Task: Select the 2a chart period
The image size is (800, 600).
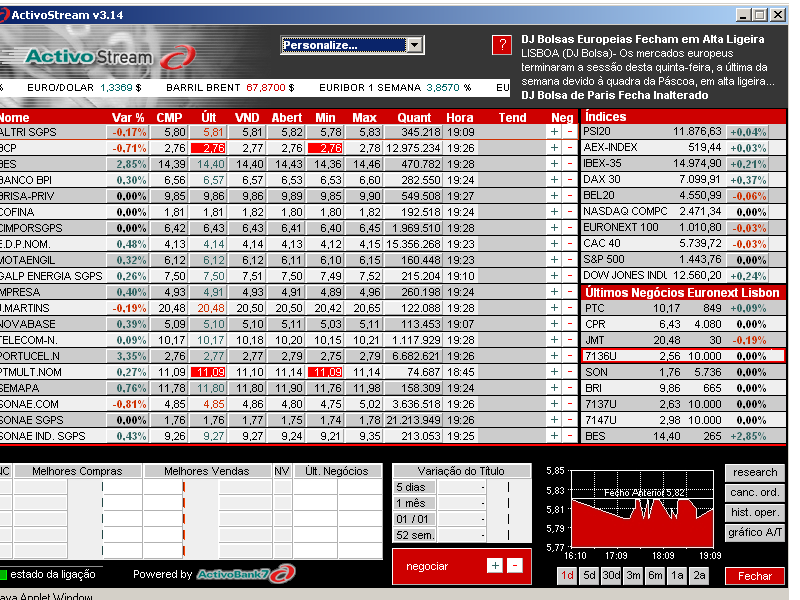Action: [699, 576]
